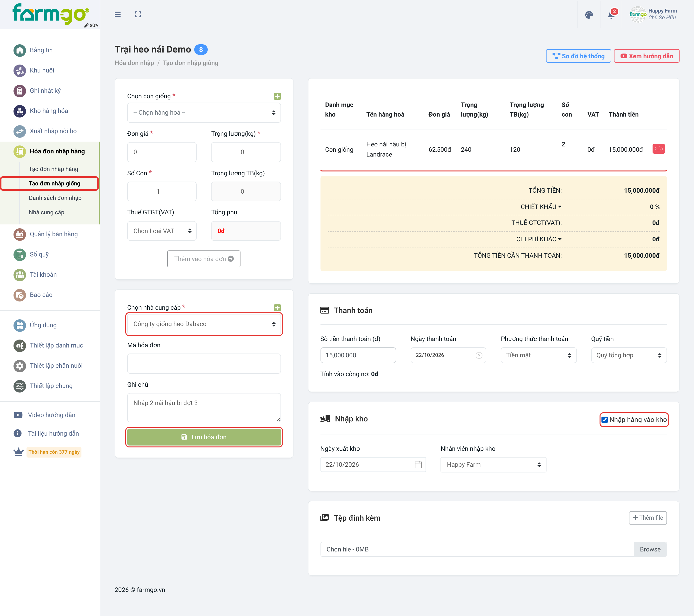Screen dimensions: 694x616
Task: Open the Chọn hàng hoá dropdown
Action: point(204,113)
